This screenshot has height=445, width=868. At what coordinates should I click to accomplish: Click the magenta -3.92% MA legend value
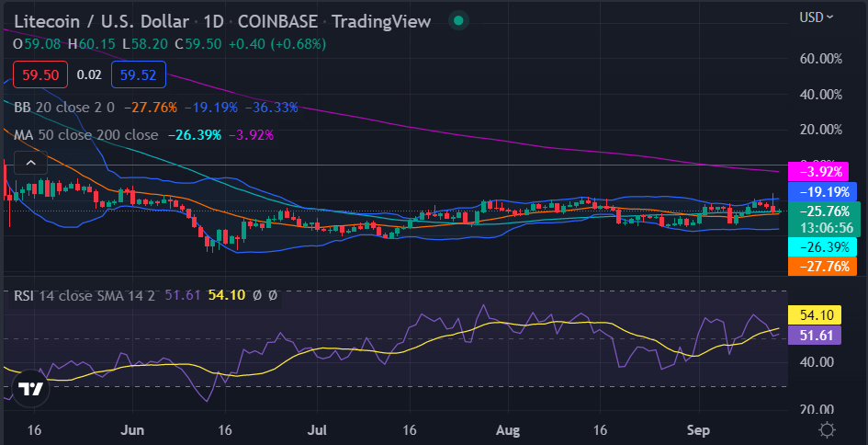tap(251, 134)
